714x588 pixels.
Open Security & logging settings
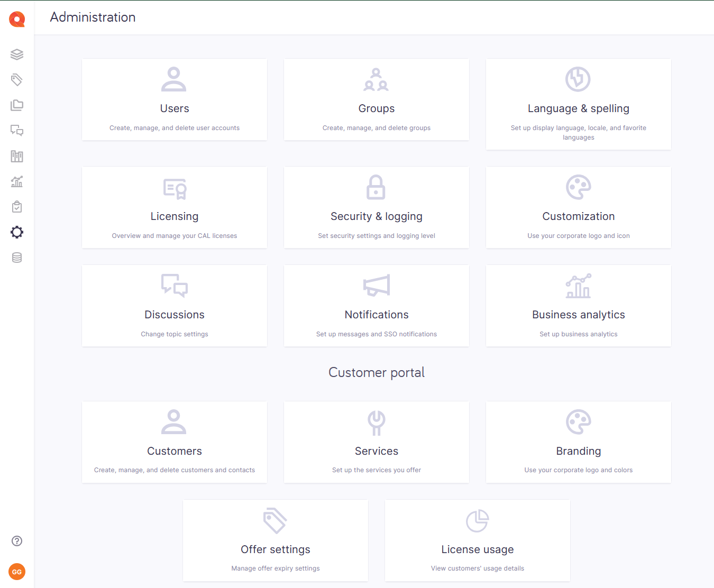tap(376, 207)
